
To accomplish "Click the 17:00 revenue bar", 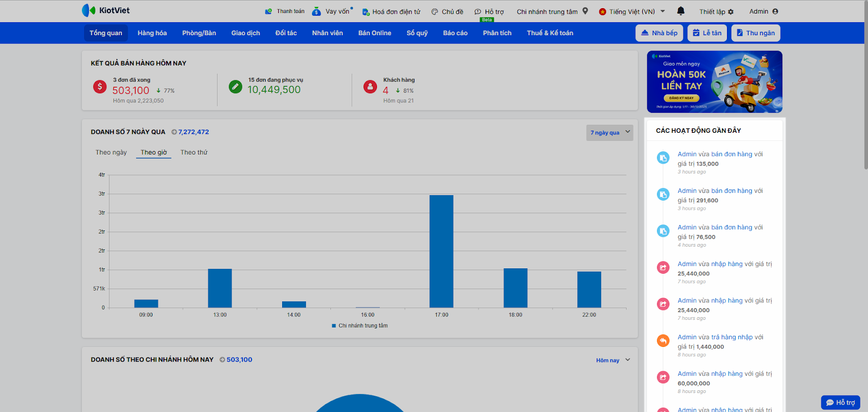I will 441,251.
